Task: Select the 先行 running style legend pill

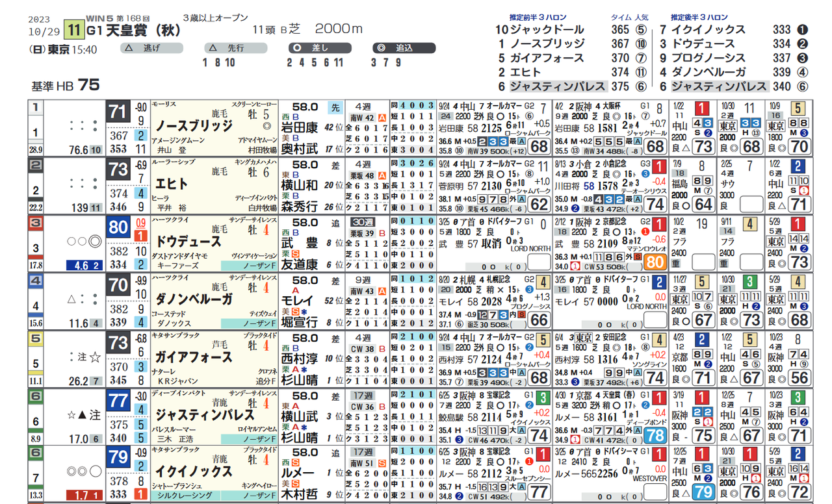Action: pyautogui.click(x=236, y=48)
